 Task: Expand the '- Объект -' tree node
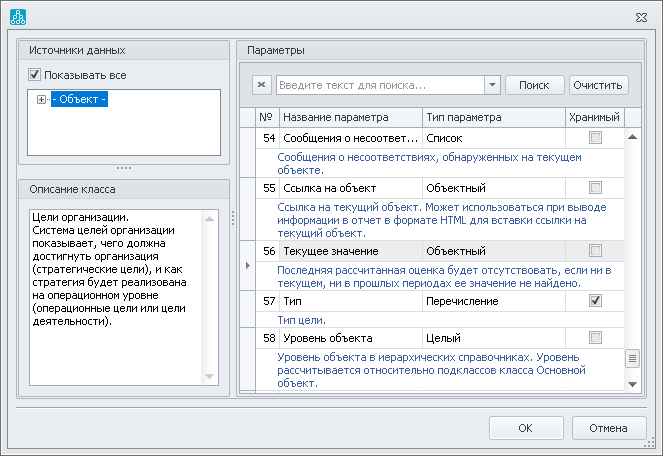[x=41, y=99]
